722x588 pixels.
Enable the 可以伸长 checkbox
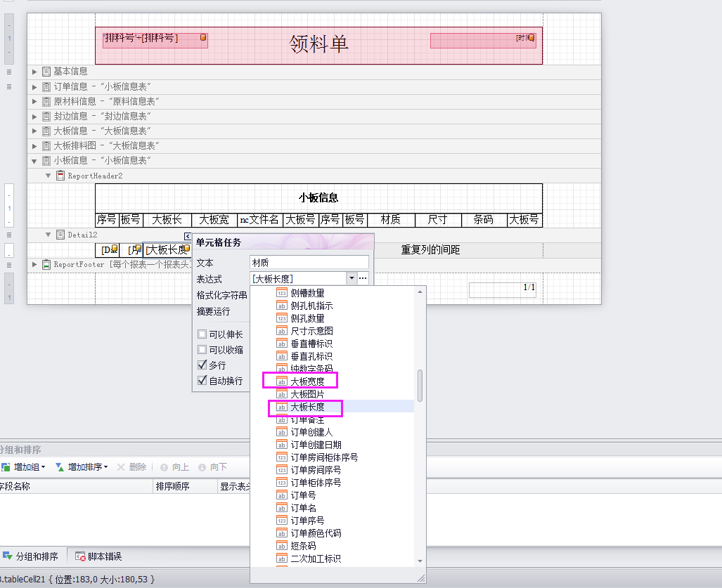click(x=202, y=334)
